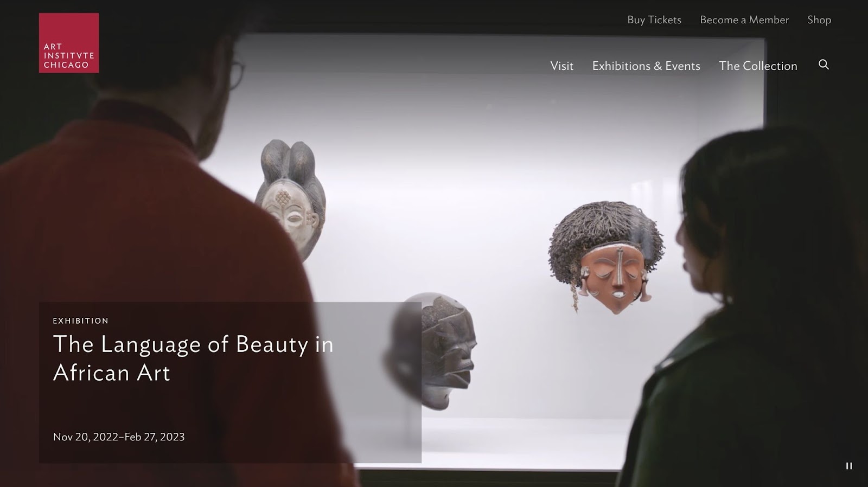Go to Buy Tickets
Image resolution: width=868 pixels, height=487 pixels.
[x=654, y=20]
